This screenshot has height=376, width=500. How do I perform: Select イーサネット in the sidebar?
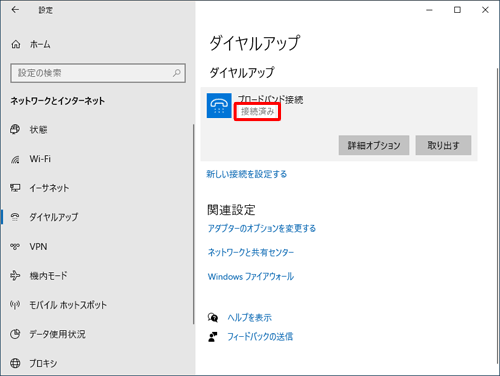click(x=49, y=188)
